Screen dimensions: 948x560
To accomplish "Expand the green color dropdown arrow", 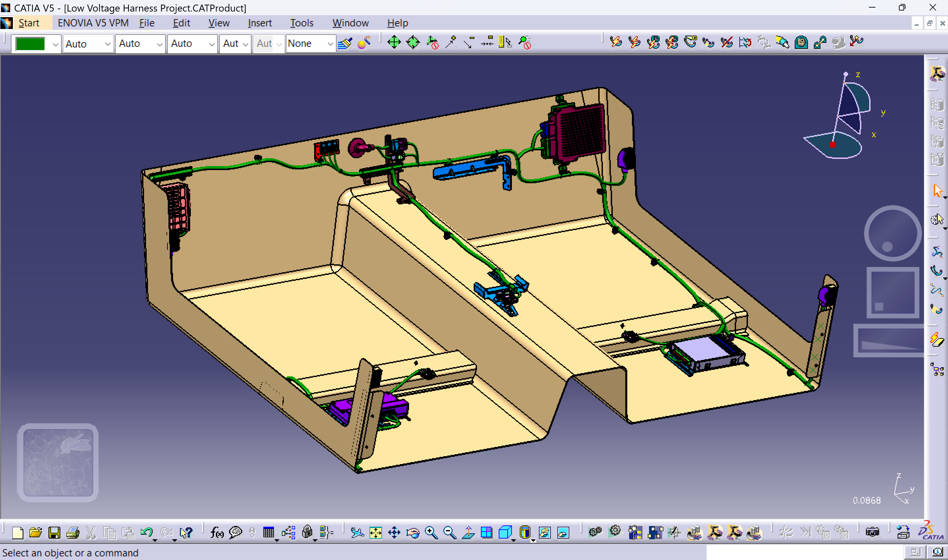I will [55, 44].
